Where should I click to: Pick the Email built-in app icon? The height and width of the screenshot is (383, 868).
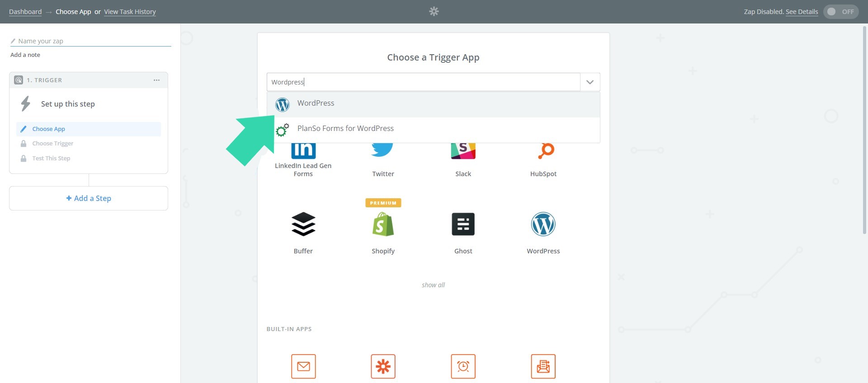point(303,366)
